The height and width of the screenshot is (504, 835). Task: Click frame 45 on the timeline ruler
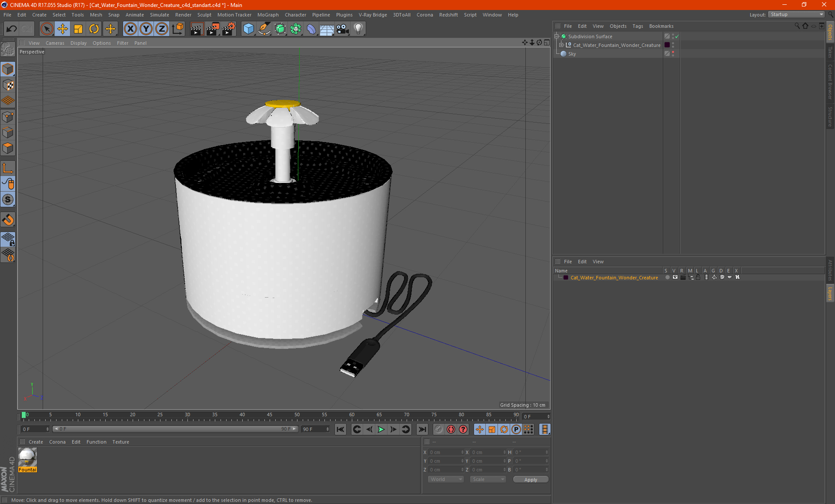pyautogui.click(x=269, y=415)
